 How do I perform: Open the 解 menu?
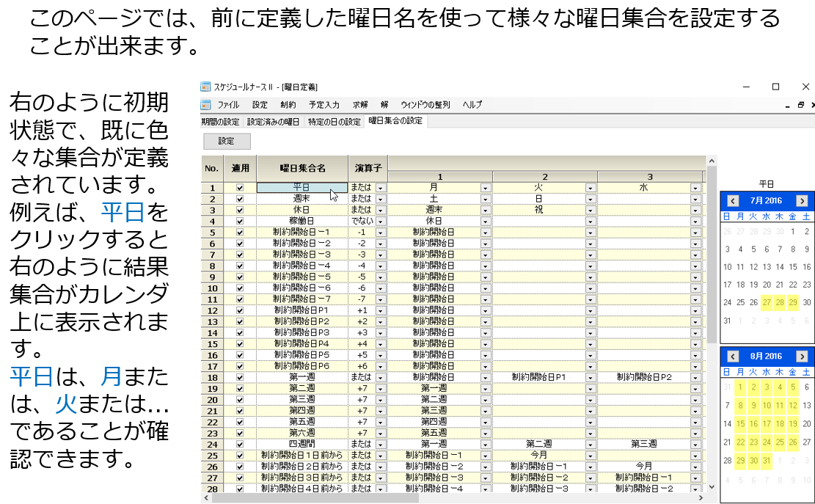tap(384, 105)
